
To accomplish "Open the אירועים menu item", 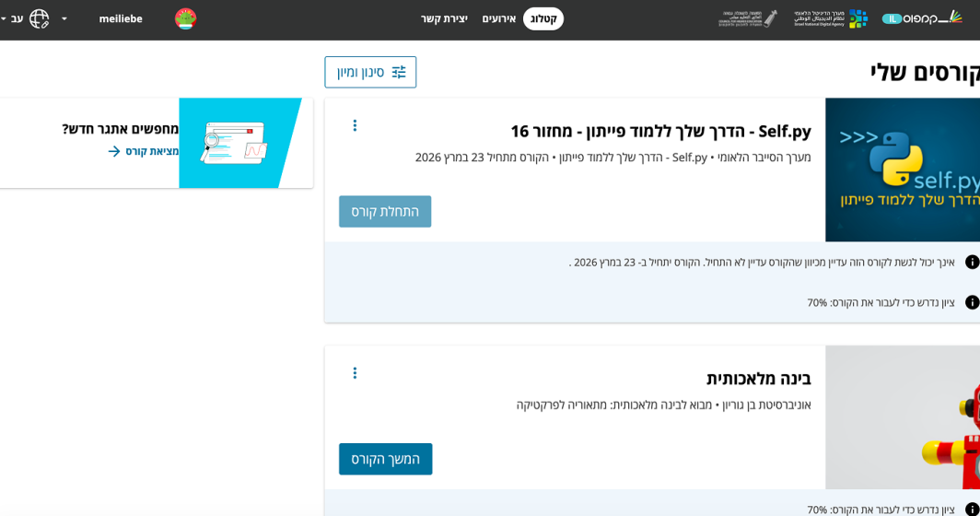I will [498, 18].
